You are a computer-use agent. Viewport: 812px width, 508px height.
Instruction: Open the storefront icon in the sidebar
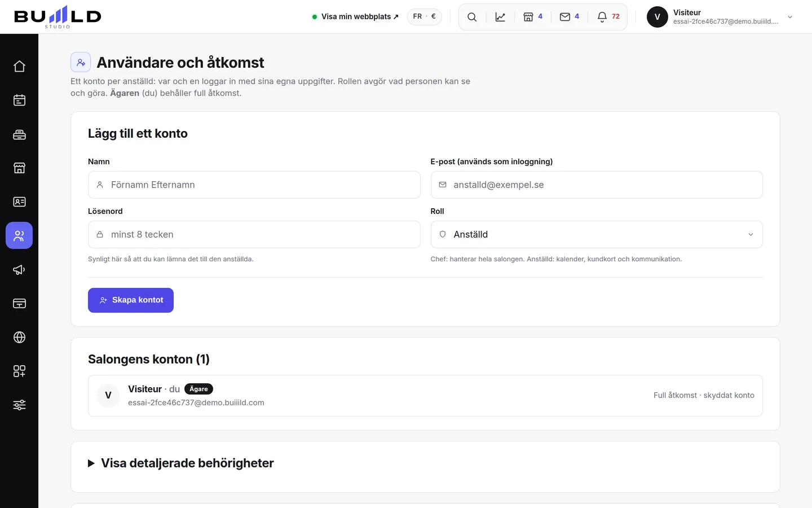[x=19, y=168]
